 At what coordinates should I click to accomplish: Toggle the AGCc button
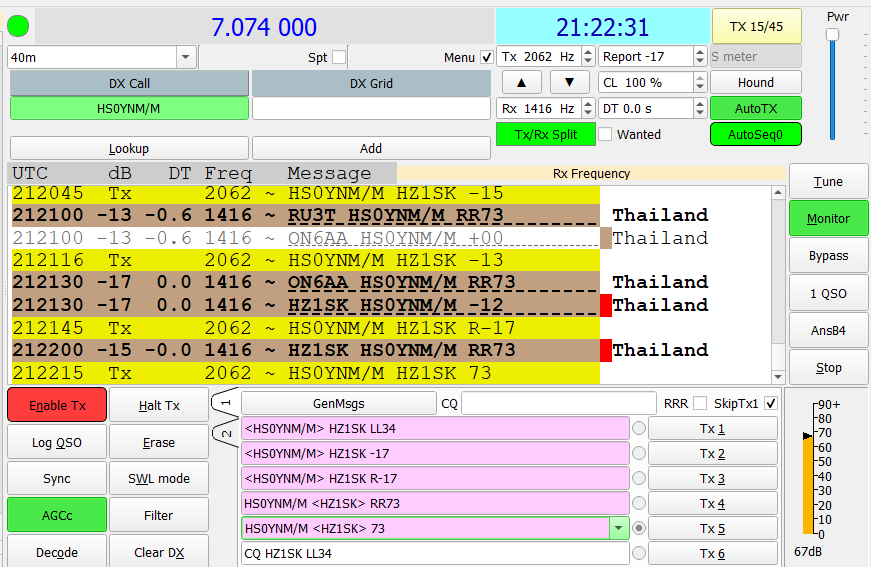57,515
